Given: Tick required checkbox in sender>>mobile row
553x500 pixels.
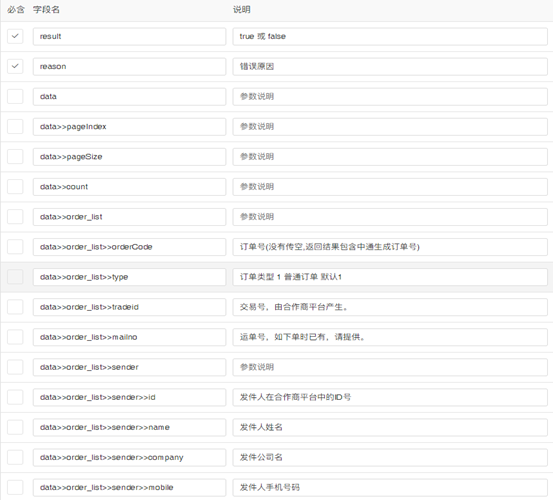Looking at the screenshot, I should [x=15, y=488].
